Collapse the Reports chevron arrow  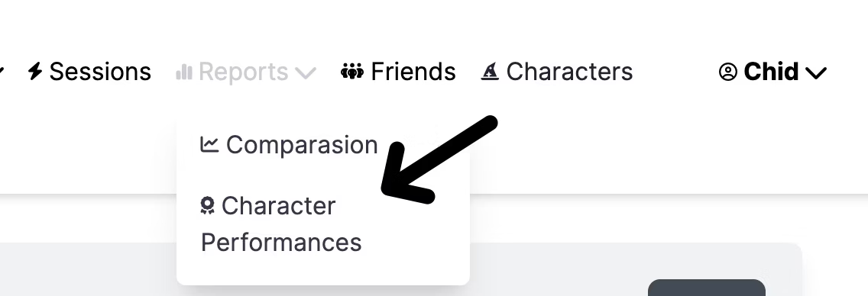click(306, 72)
